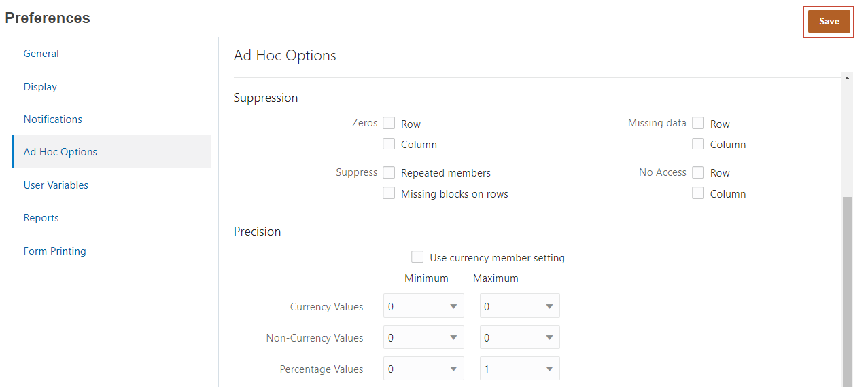The height and width of the screenshot is (387, 868).
Task: Open Notifications preferences
Action: pyautogui.click(x=53, y=119)
